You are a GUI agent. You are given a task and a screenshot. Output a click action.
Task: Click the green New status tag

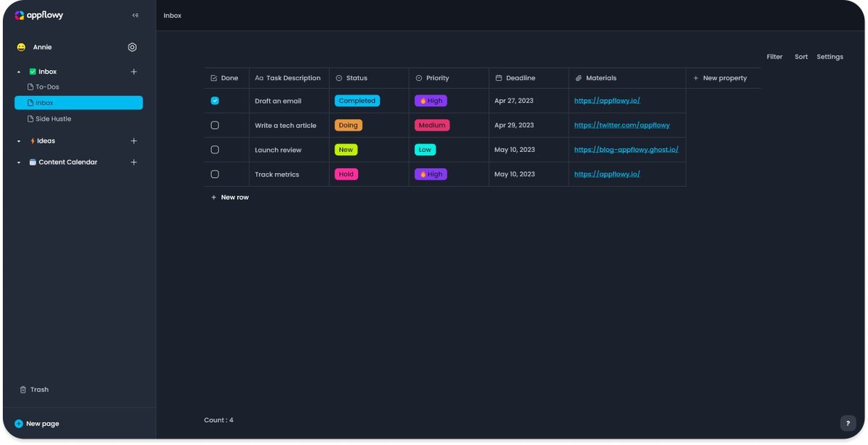pos(346,150)
